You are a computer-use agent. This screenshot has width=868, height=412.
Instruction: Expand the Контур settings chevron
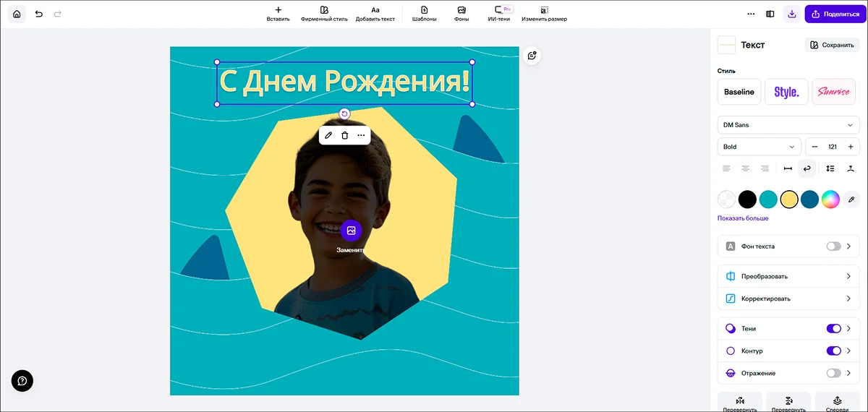point(849,351)
